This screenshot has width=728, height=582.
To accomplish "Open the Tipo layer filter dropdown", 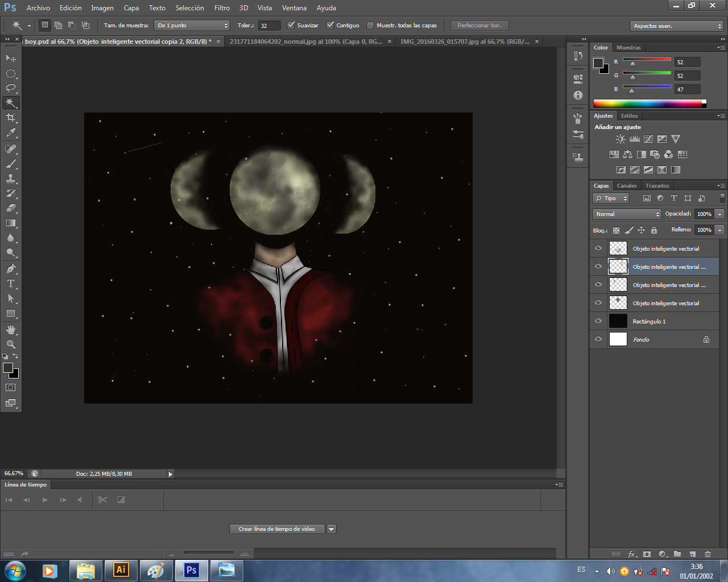I will pos(611,198).
